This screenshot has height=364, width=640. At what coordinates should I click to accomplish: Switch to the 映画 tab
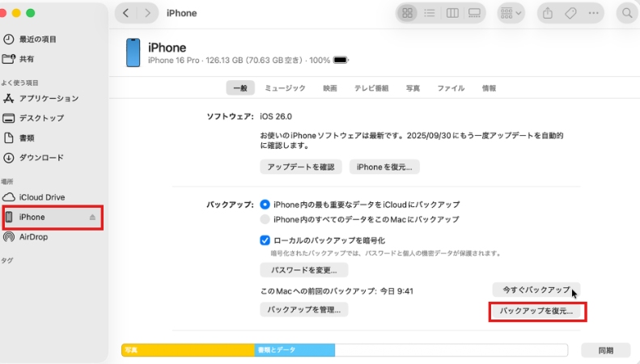(330, 88)
